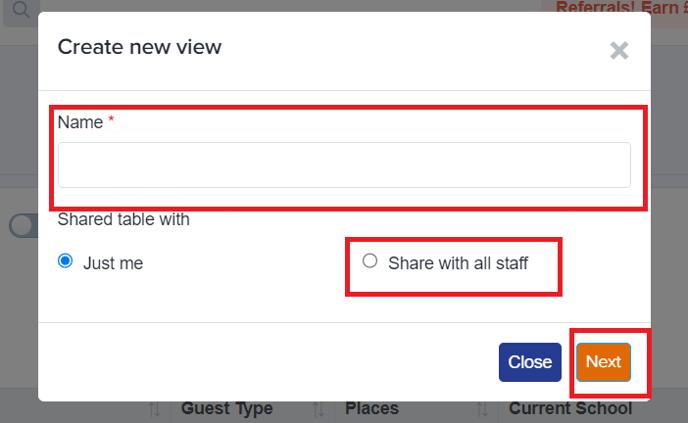Select the Just me radio button
This screenshot has width=688, height=423.
coord(65,261)
